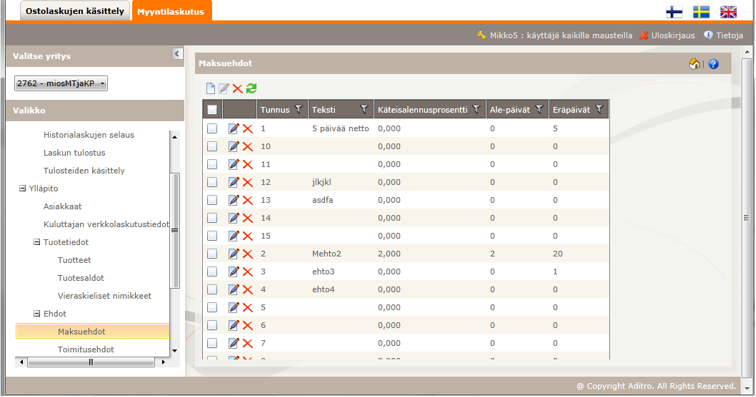Check the box for ehto3 row

[x=212, y=271]
